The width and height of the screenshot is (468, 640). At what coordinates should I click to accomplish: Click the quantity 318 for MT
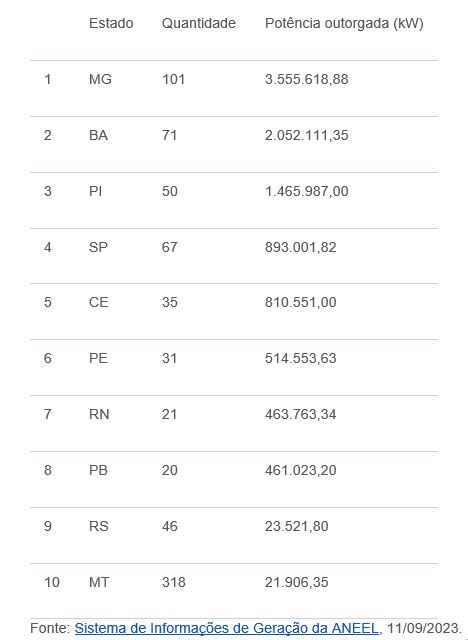174,582
